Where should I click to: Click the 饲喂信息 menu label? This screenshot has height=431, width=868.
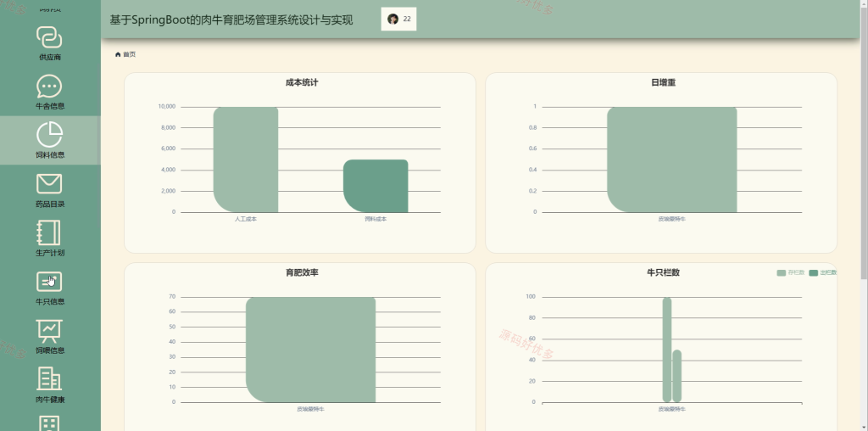[x=50, y=350]
